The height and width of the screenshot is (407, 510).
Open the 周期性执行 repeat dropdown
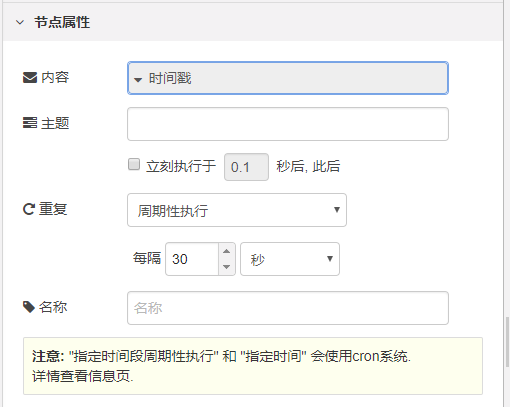(237, 210)
